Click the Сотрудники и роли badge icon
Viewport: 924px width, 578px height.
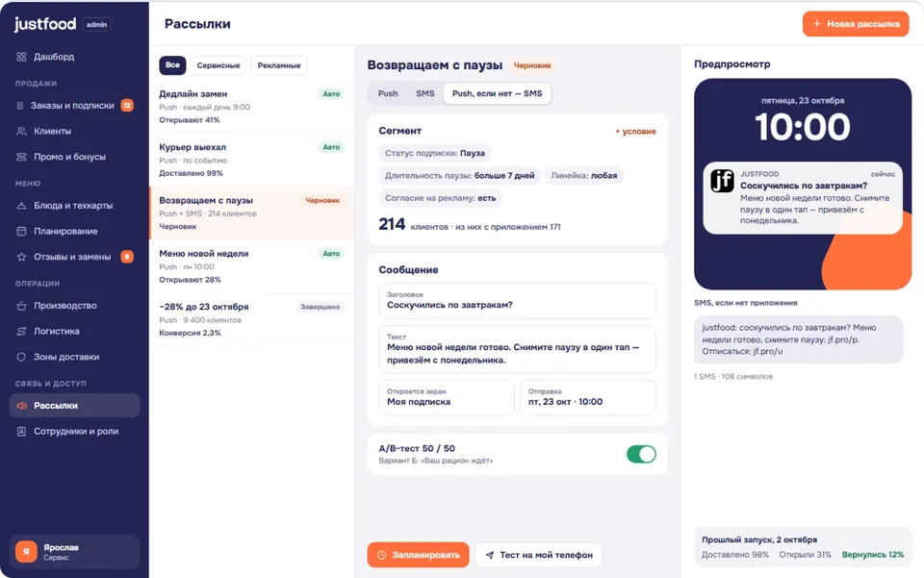pyautogui.click(x=21, y=432)
